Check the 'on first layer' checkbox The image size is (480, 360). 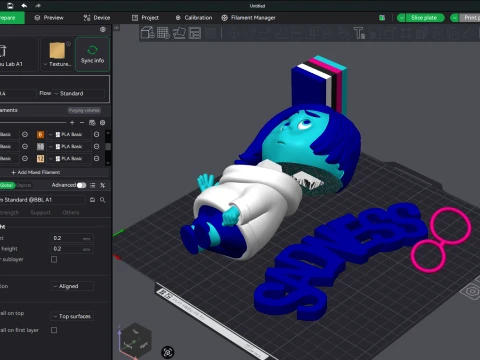point(54,330)
